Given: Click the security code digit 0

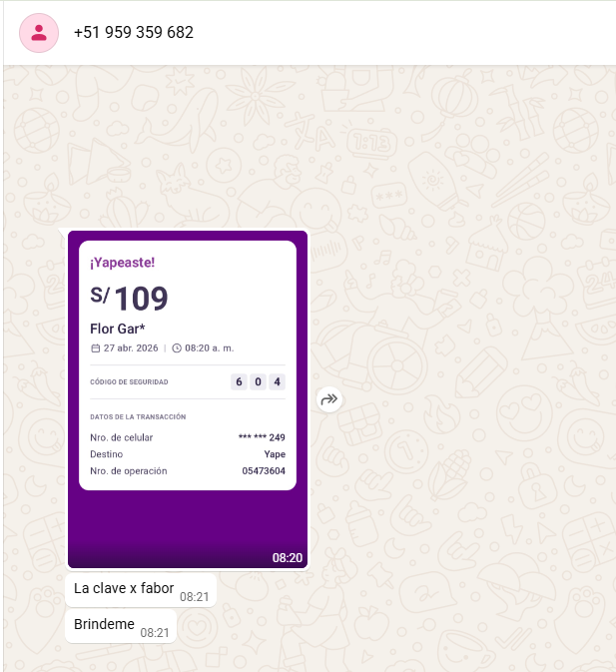Looking at the screenshot, I should pyautogui.click(x=258, y=381).
